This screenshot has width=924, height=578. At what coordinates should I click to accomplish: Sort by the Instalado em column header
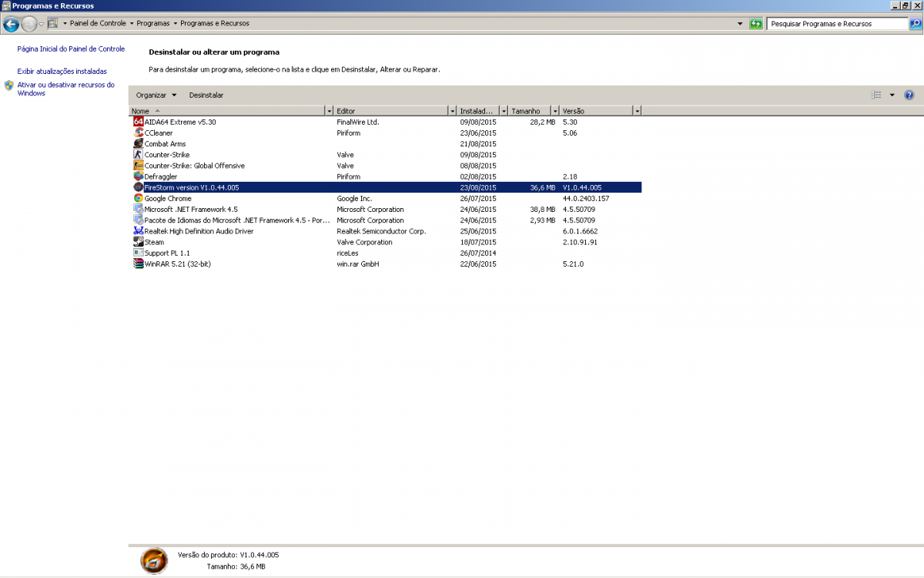478,111
